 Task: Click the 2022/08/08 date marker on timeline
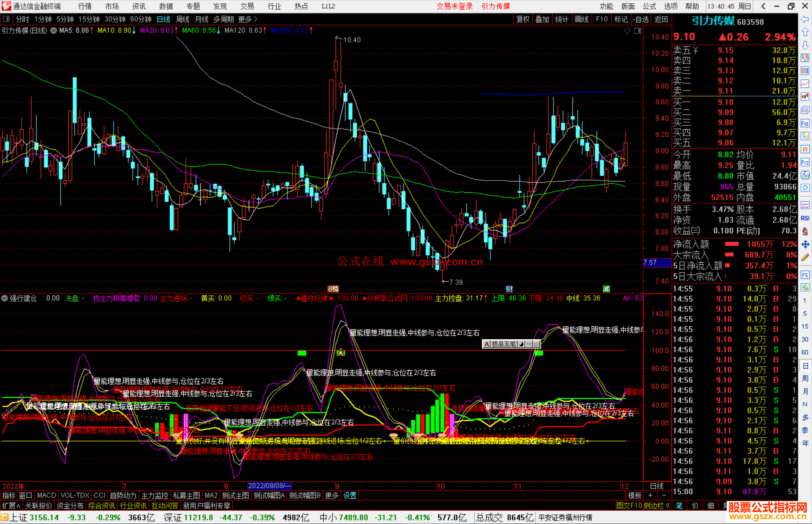tap(269, 486)
